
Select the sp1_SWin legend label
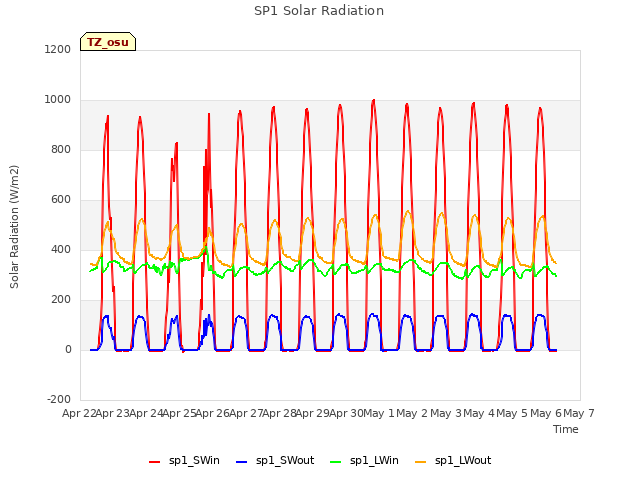(194, 460)
